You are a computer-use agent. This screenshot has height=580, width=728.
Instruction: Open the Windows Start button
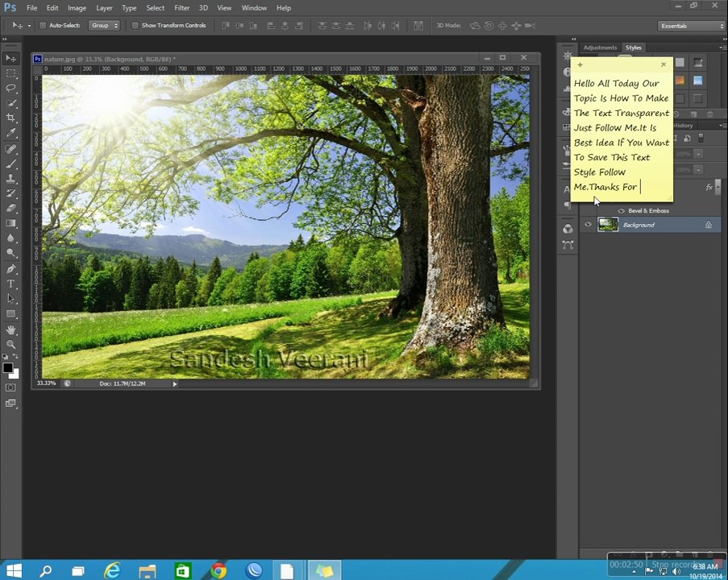[x=14, y=570]
